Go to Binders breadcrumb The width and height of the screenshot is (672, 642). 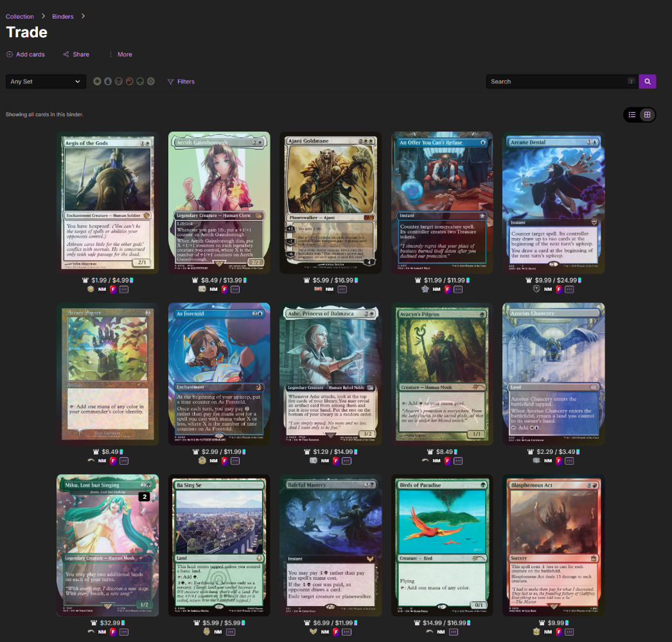point(63,16)
